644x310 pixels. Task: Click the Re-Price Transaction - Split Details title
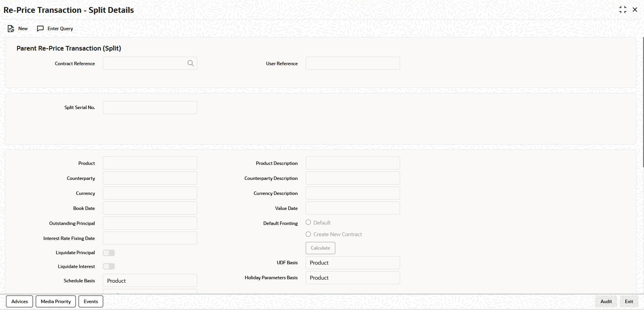(x=69, y=10)
